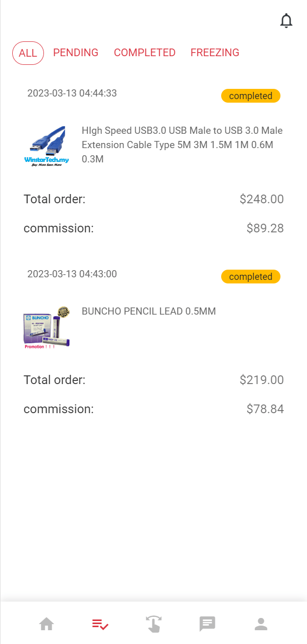Click the USB cable product thumbnail
307x644 pixels.
coord(46,147)
